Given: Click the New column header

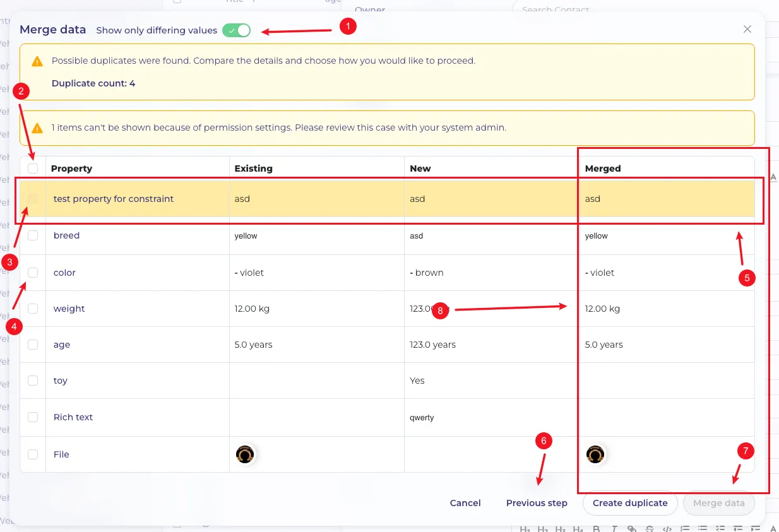Looking at the screenshot, I should tap(420, 168).
